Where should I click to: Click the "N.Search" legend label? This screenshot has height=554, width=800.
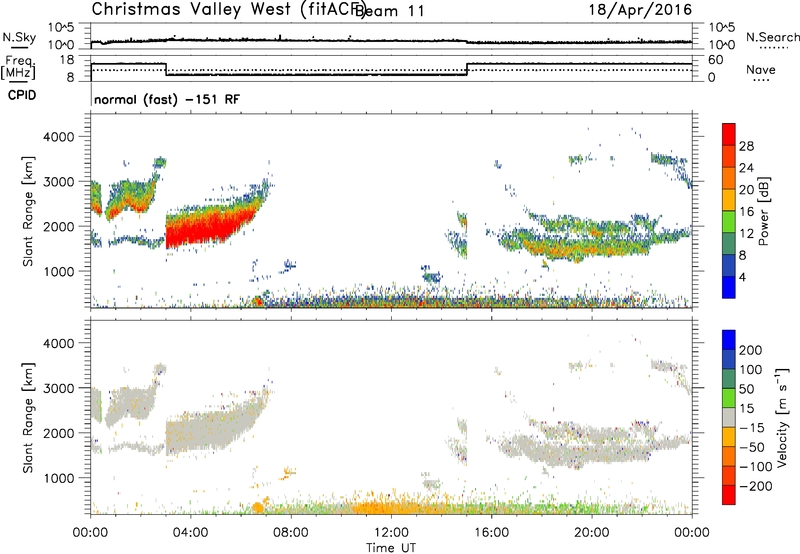click(772, 37)
